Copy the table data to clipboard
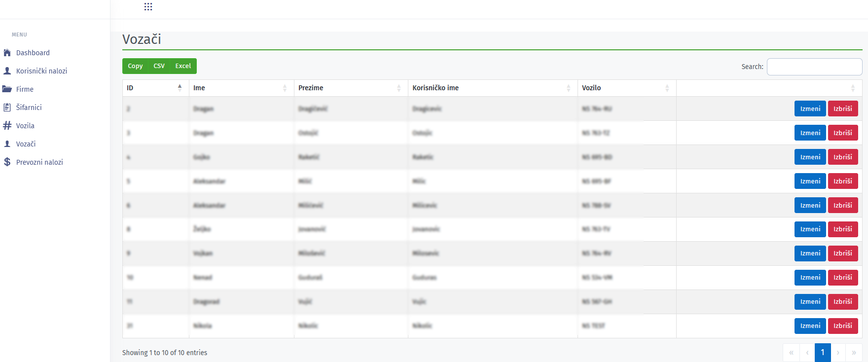868x362 pixels. click(x=135, y=66)
